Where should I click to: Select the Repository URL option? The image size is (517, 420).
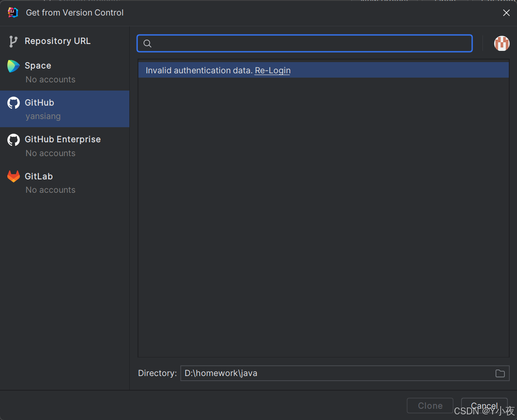pyautogui.click(x=65, y=41)
